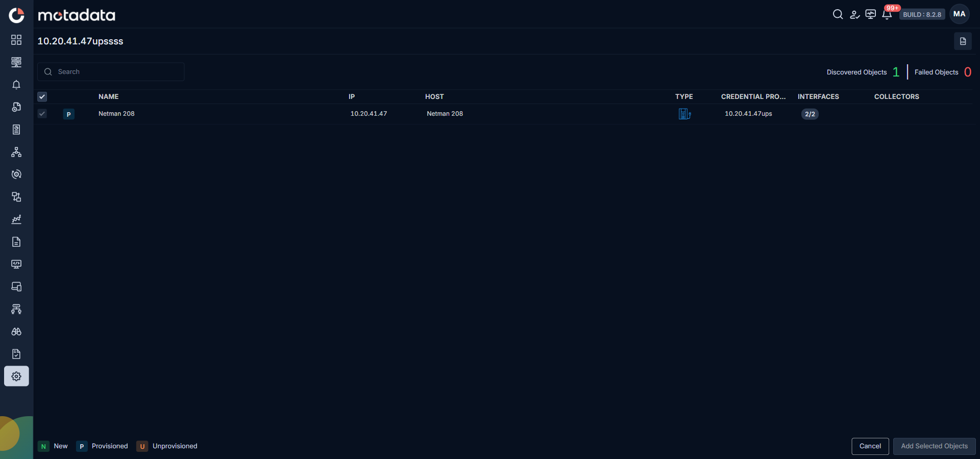
Task: Sort by the HOST column header
Action: pos(434,97)
